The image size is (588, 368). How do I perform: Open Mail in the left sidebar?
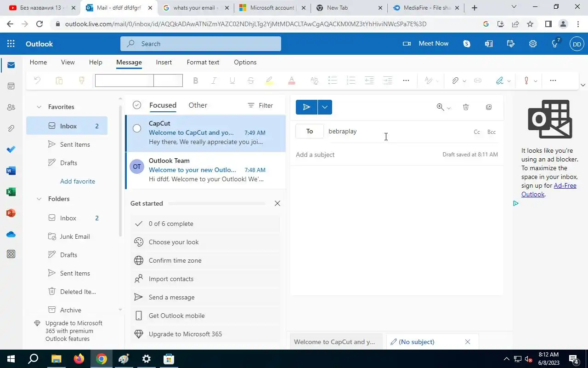11,65
